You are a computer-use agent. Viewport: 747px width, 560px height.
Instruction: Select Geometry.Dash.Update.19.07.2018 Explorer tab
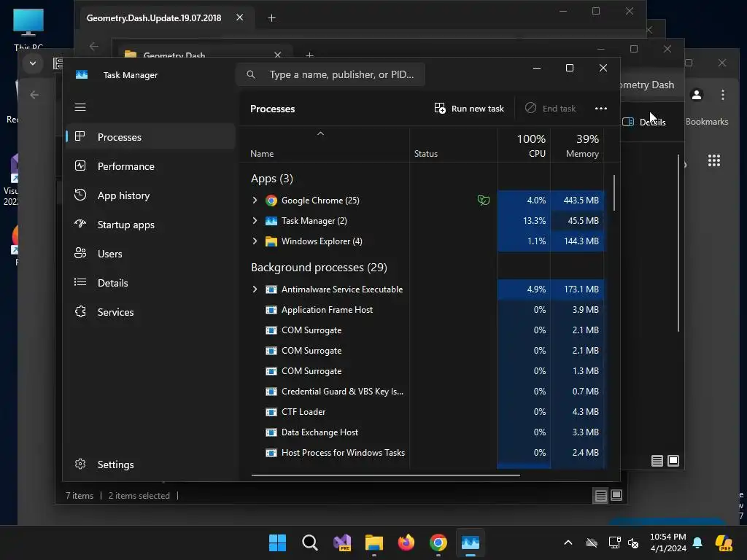pyautogui.click(x=153, y=18)
